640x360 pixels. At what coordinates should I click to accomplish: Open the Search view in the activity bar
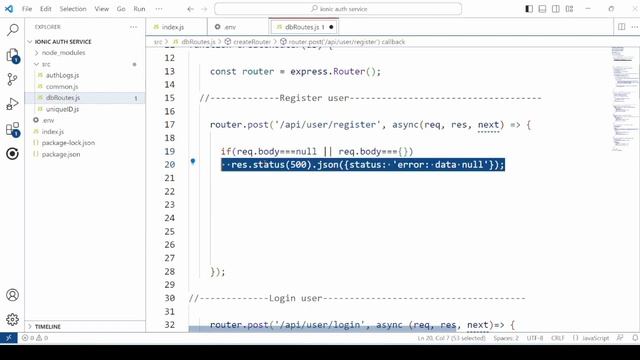pos(13,29)
